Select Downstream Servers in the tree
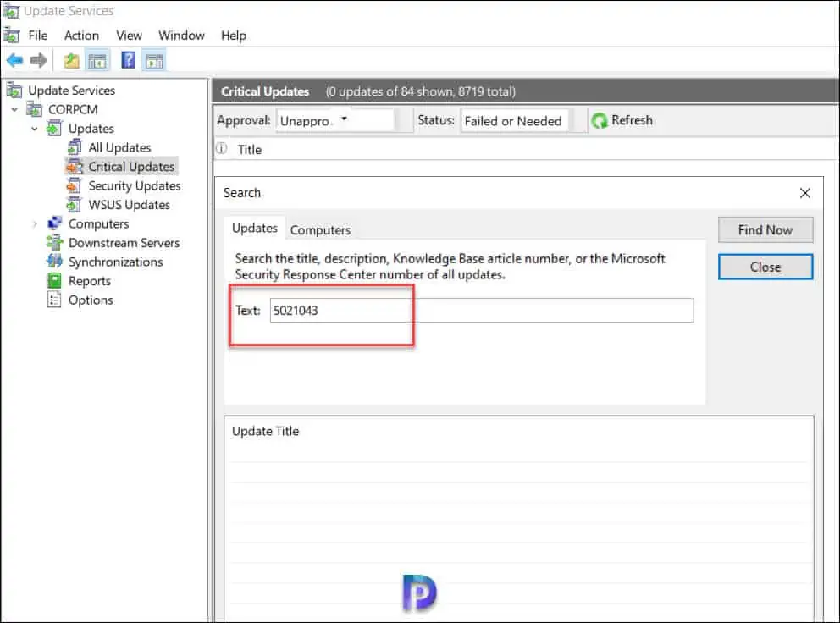Screen dimensions: 840x623 (124, 243)
